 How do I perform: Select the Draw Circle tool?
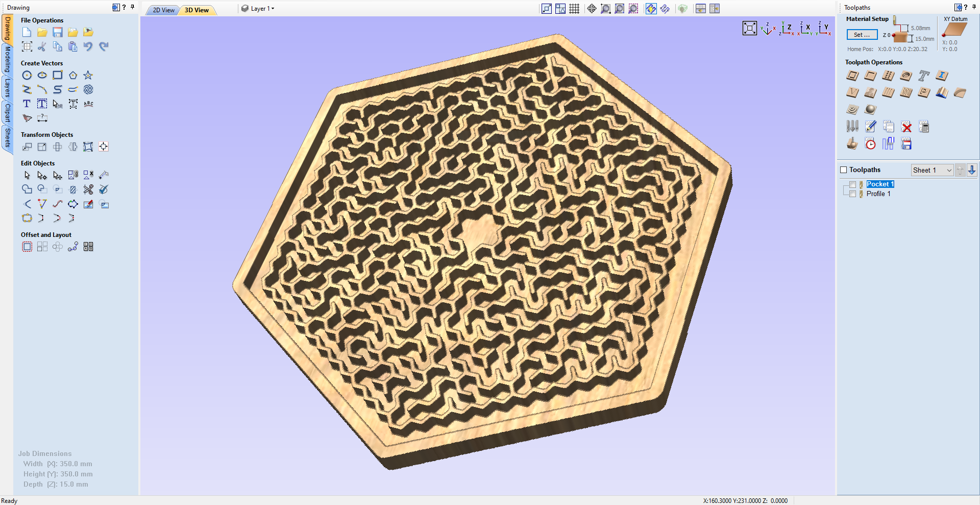[27, 75]
